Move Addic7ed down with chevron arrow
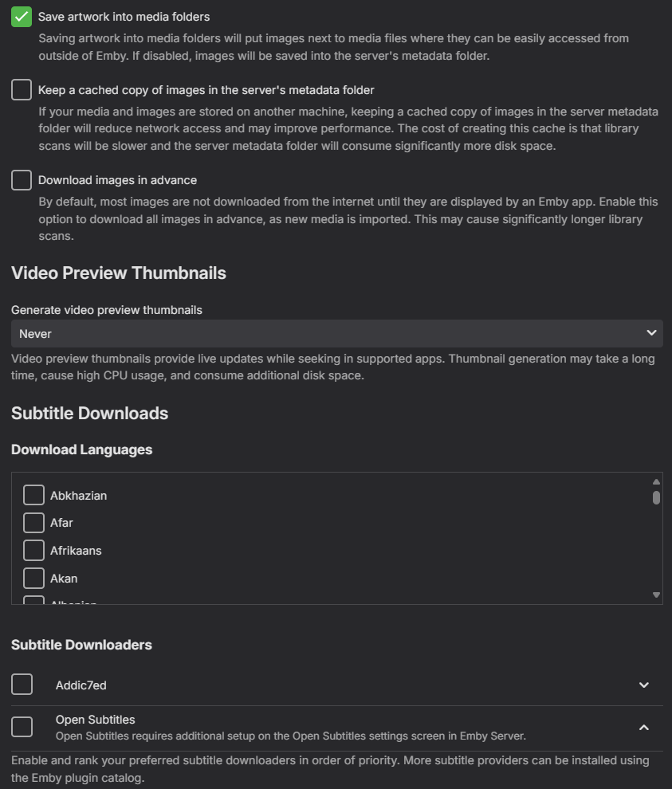This screenshot has height=789, width=672. [x=644, y=685]
